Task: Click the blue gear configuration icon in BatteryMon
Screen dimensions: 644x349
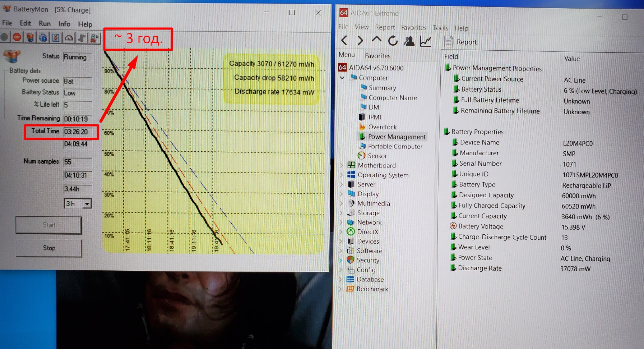Action: 43,37
